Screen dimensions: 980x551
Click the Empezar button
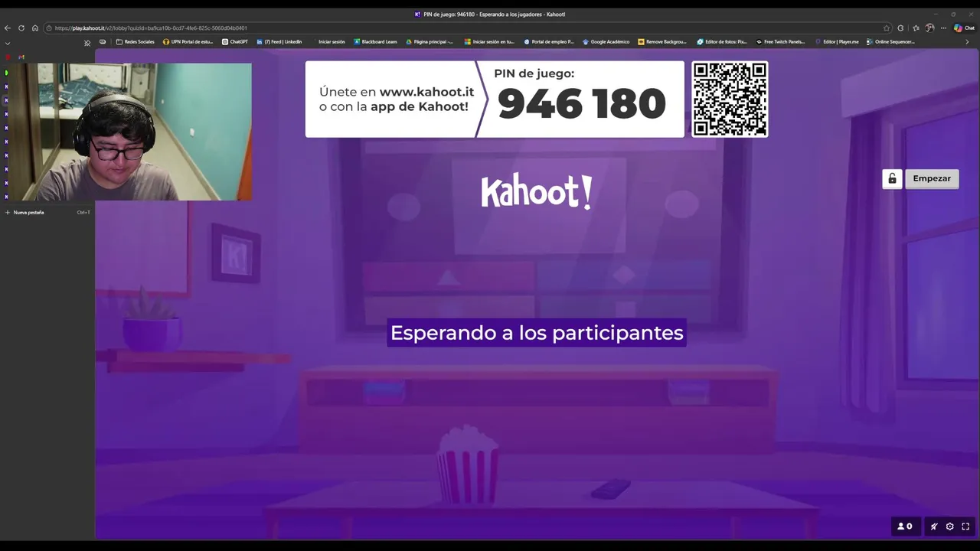click(932, 178)
